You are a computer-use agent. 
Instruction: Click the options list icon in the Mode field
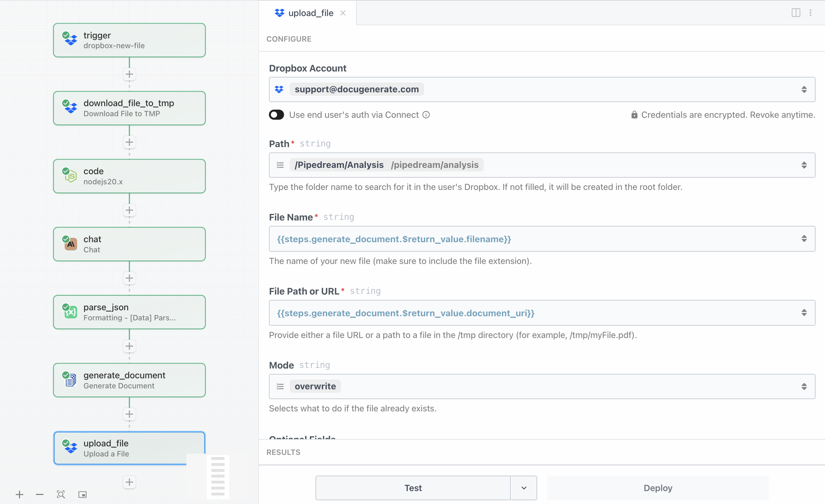tap(280, 386)
